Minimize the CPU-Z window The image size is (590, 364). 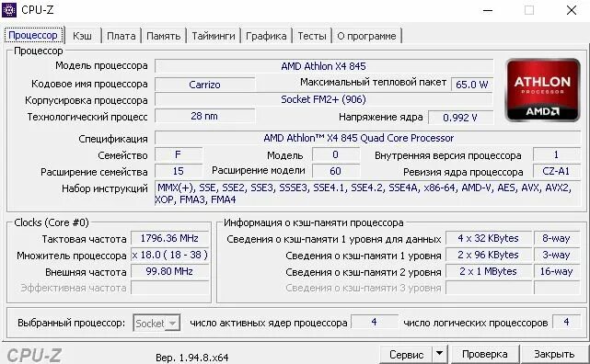(488, 10)
